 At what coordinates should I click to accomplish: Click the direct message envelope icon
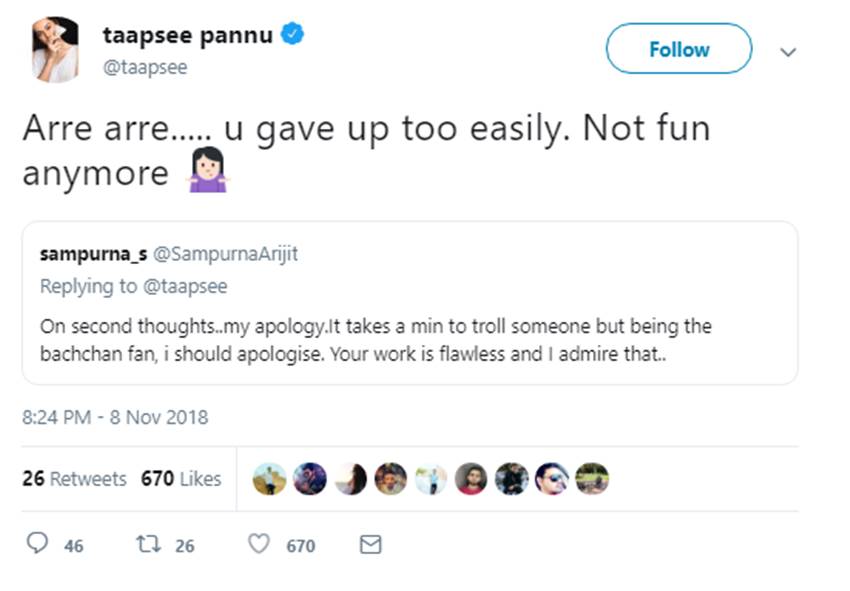point(370,544)
